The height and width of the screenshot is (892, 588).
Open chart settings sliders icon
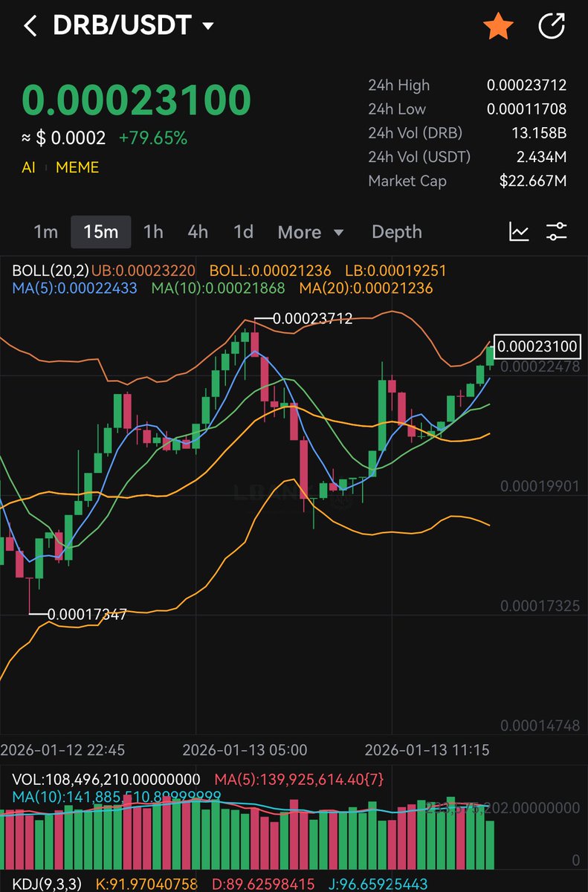pyautogui.click(x=556, y=232)
